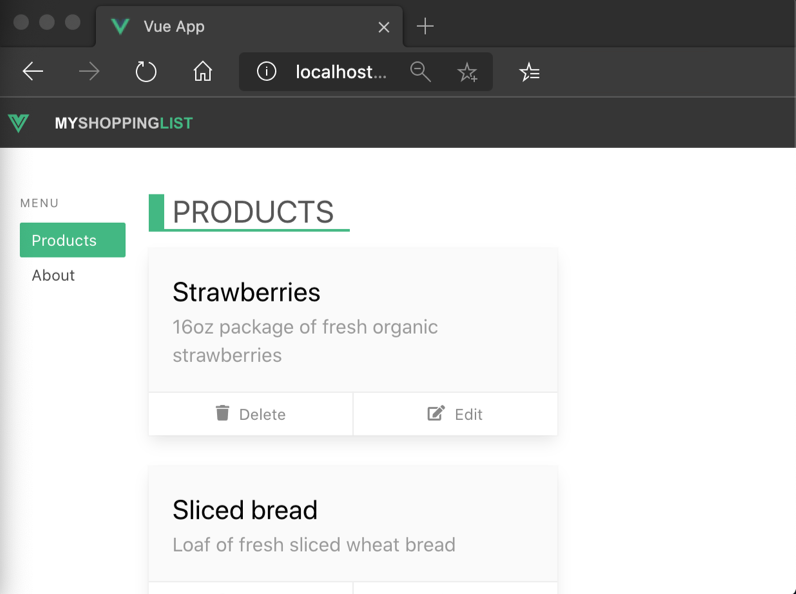Image resolution: width=796 pixels, height=594 pixels.
Task: Reload the page with refresh icon
Action: click(x=146, y=72)
